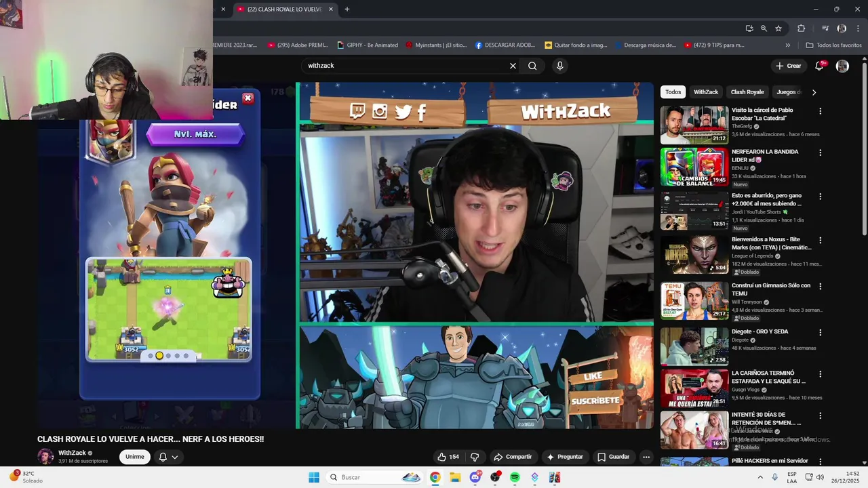
Task: Open the Chrome profile avatar in toolbar
Action: [x=842, y=28]
